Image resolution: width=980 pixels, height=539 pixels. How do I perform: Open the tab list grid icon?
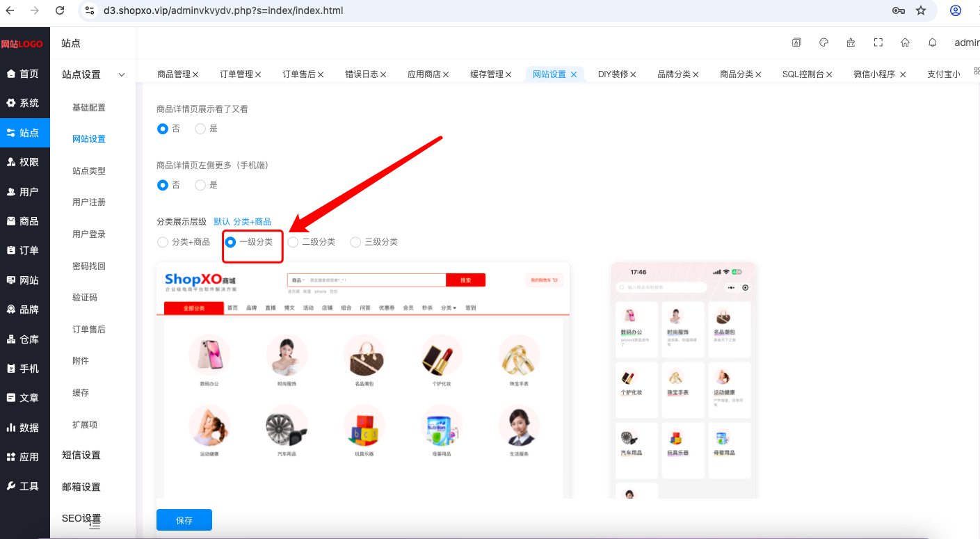click(x=977, y=71)
